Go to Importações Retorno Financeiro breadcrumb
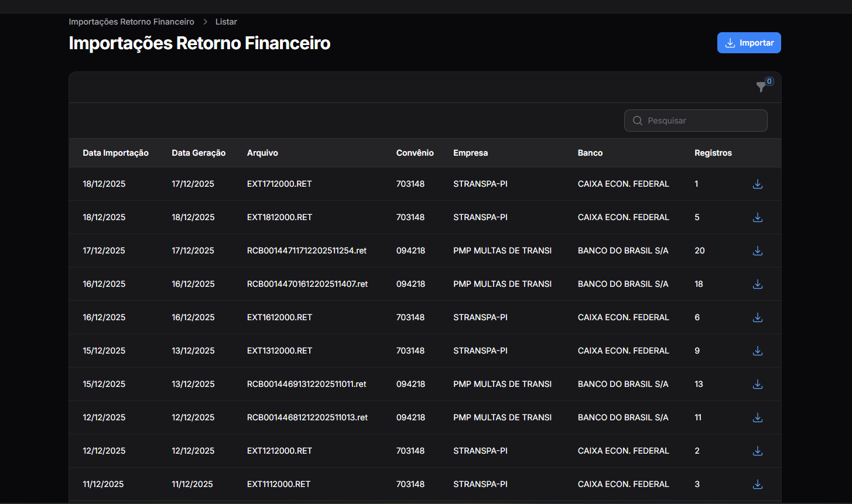Screen dimensions: 852x504 131,22
